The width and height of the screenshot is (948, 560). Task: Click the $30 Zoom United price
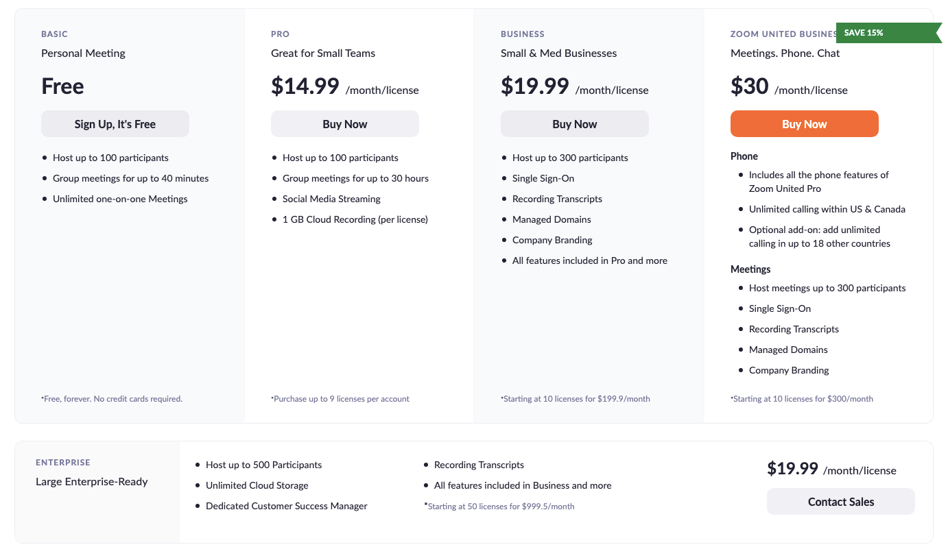coord(749,86)
